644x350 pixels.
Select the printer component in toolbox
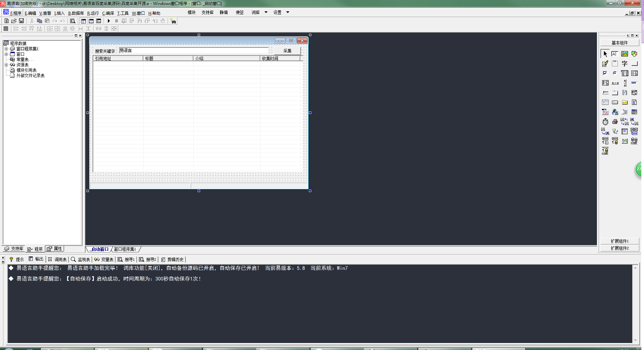pos(615,122)
